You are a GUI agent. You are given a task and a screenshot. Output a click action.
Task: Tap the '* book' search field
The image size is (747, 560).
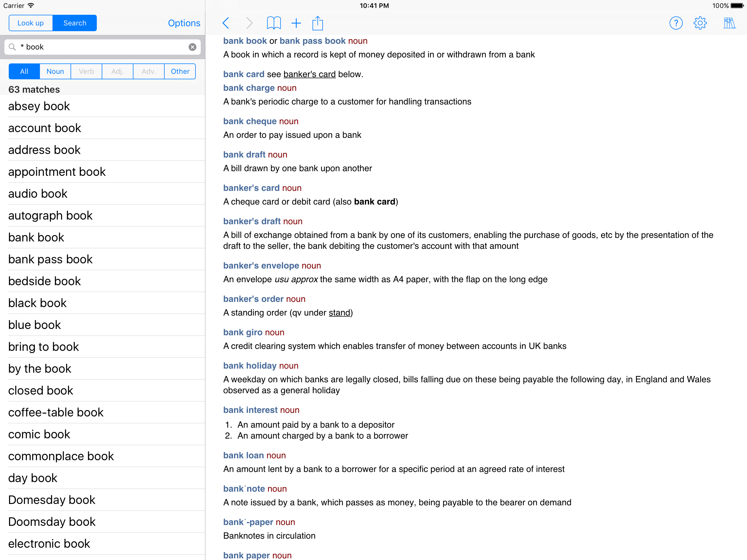pyautogui.click(x=101, y=47)
